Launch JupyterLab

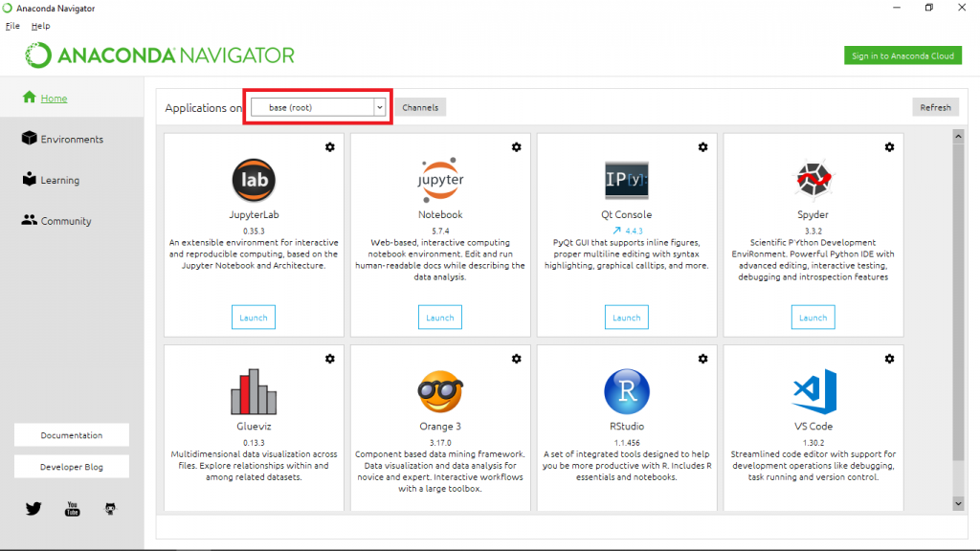tap(253, 318)
